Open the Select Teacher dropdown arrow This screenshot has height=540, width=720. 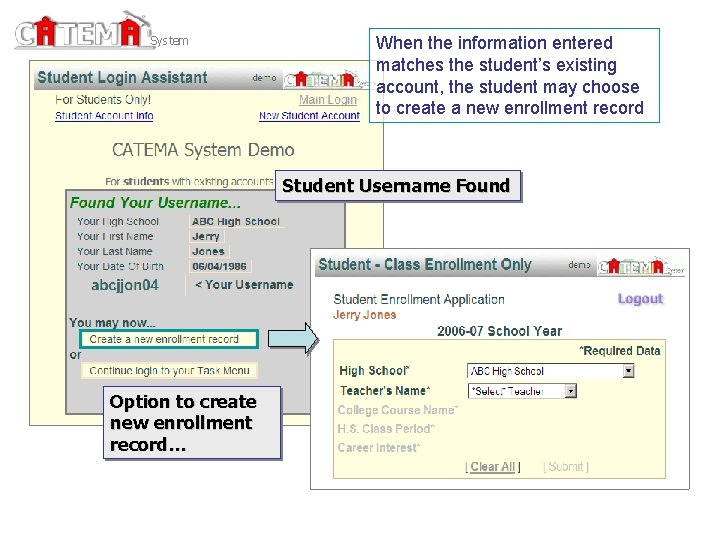pyautogui.click(x=570, y=391)
